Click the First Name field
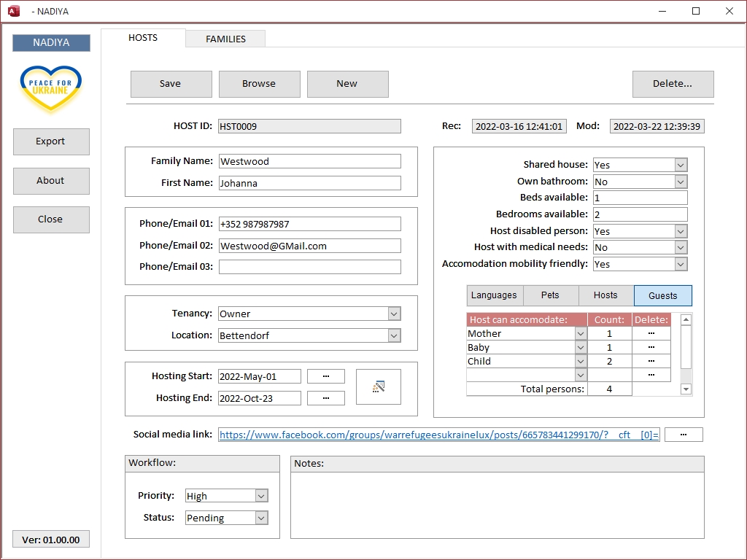 [309, 183]
